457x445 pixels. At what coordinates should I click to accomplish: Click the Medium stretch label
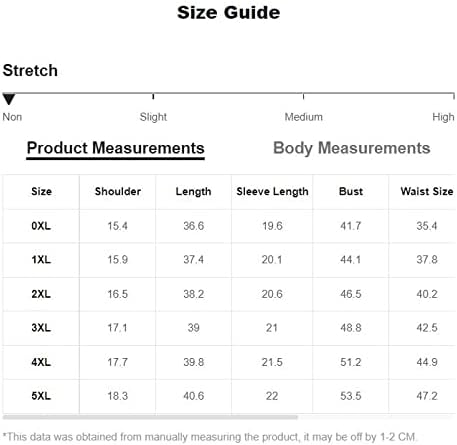(303, 117)
